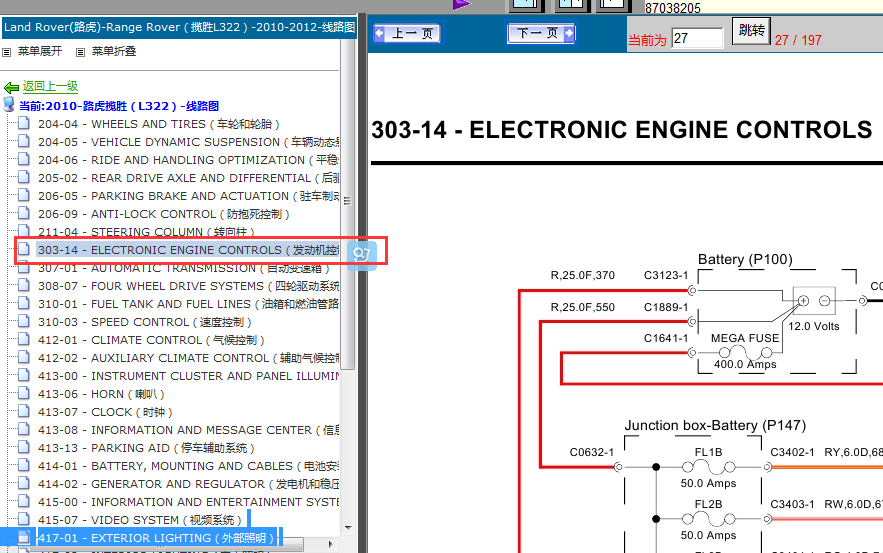The width and height of the screenshot is (883, 553).
Task: Click the down arrow of tree vertical scrollbar
Action: coord(347,528)
